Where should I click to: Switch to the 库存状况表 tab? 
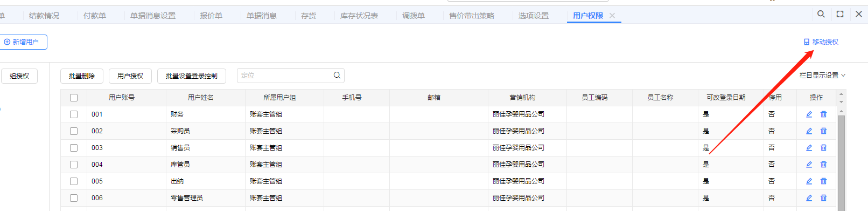pyautogui.click(x=359, y=16)
